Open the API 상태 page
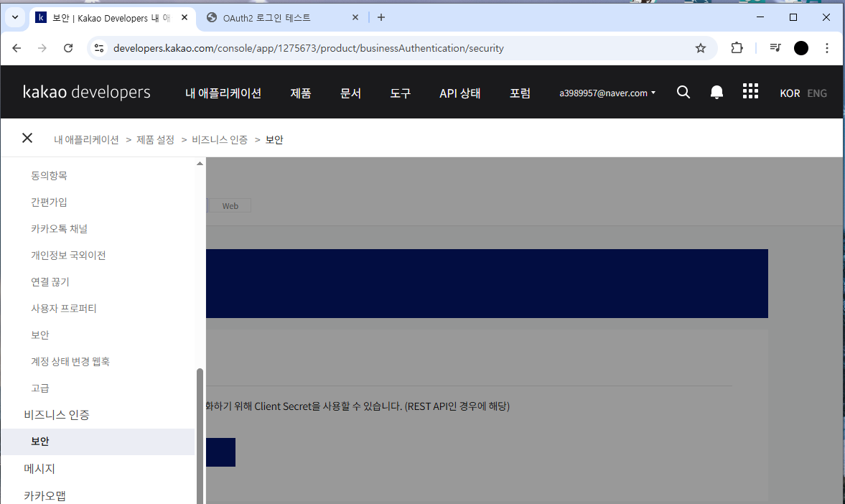Screen dimensions: 845x504 coord(459,93)
